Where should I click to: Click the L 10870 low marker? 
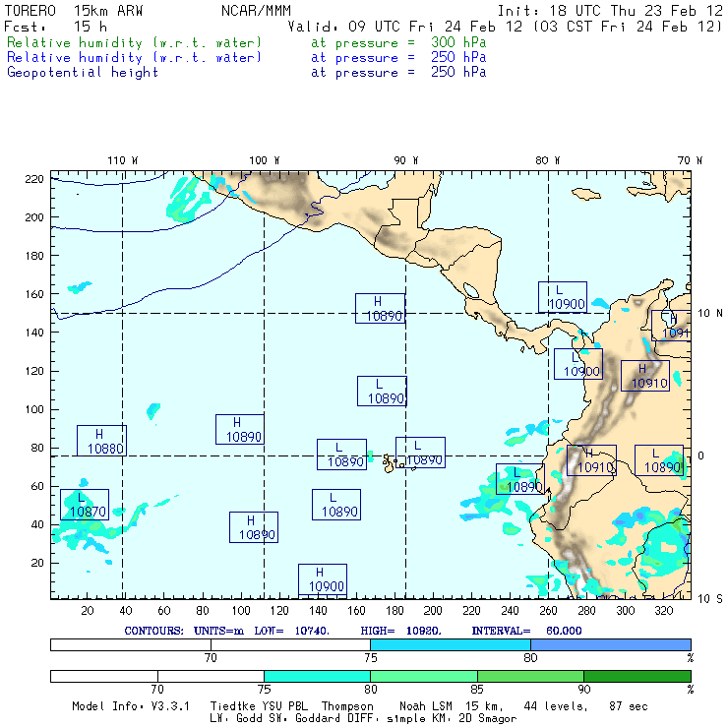85,505
